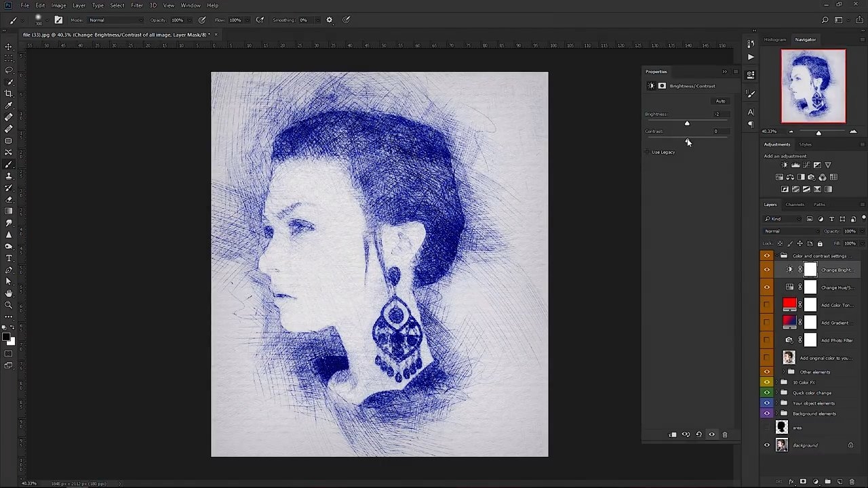
Task: Open the layer Kind filter dropdown
Action: (x=784, y=219)
